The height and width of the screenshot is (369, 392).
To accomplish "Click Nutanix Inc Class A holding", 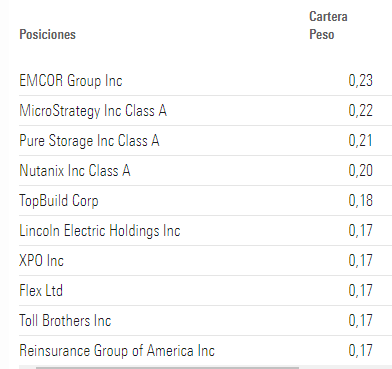I will 75,171.
